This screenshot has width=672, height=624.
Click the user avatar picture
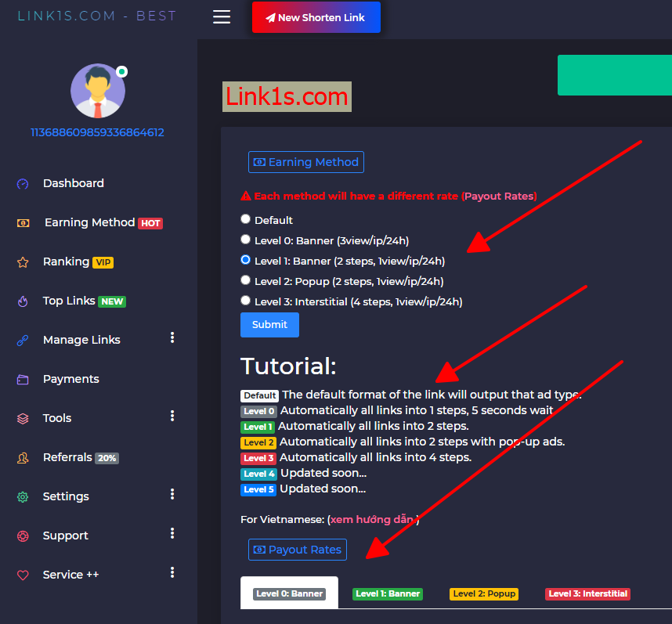coord(98,91)
